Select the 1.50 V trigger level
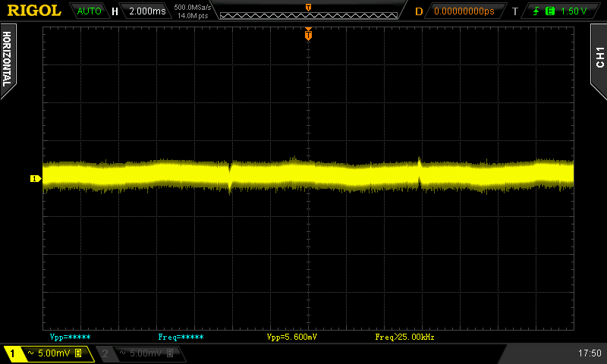The width and height of the screenshot is (607, 364). click(574, 11)
